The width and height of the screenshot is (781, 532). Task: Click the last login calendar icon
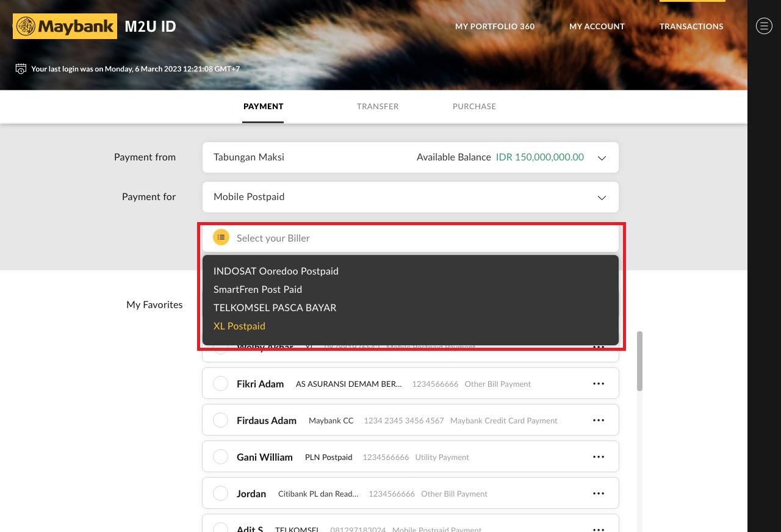(21, 68)
